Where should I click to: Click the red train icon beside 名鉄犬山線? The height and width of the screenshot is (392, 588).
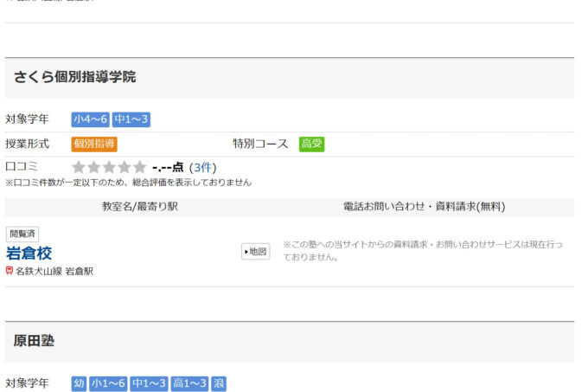pyautogui.click(x=10, y=271)
